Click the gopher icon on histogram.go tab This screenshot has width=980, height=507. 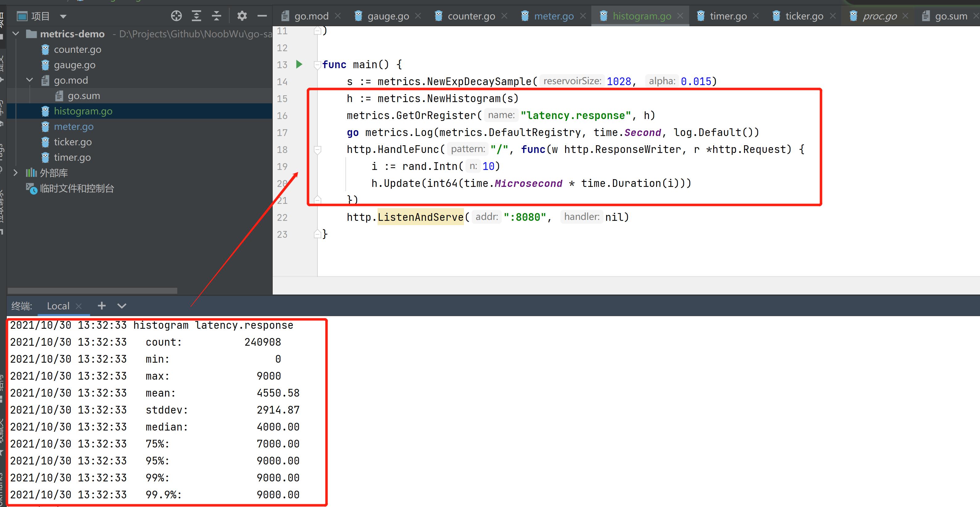603,16
